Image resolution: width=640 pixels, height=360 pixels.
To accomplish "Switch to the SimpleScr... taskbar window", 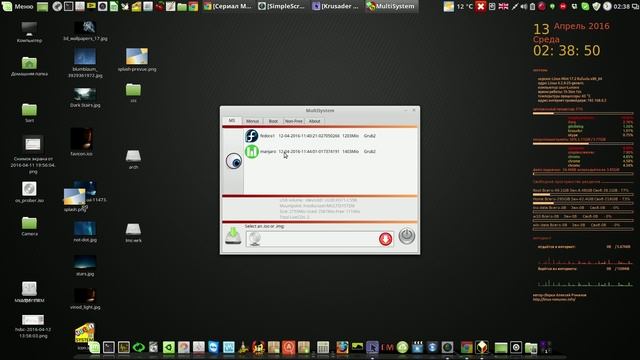I will [x=282, y=6].
